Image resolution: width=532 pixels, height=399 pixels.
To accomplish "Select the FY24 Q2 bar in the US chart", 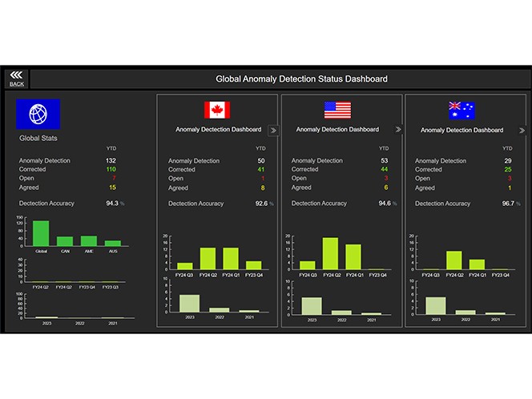I will pos(330,253).
